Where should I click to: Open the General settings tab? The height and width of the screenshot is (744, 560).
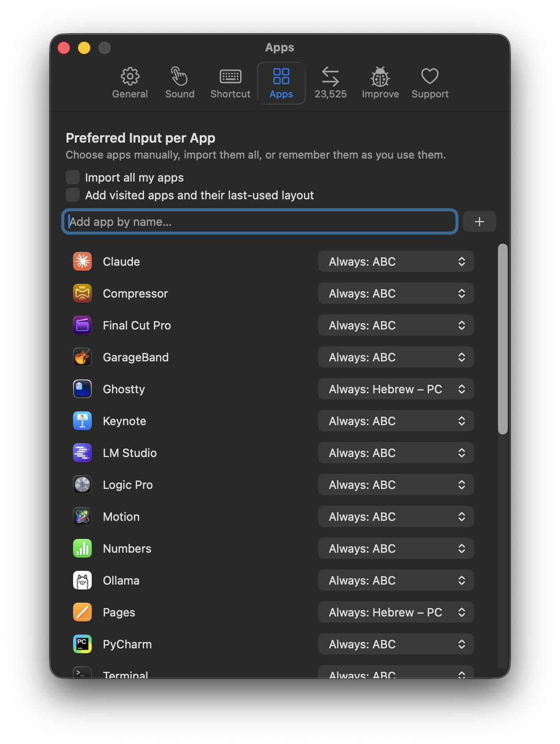130,83
